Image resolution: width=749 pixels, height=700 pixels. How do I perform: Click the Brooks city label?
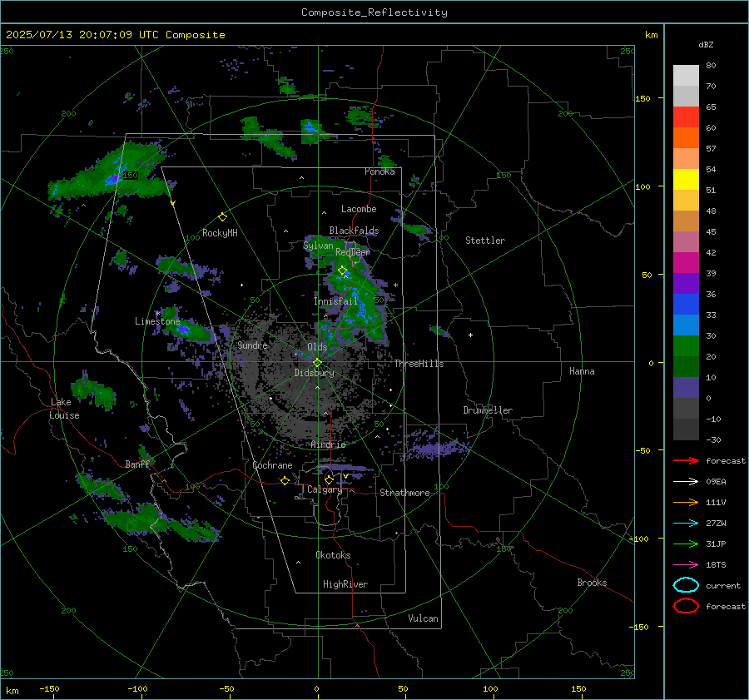tap(592, 583)
